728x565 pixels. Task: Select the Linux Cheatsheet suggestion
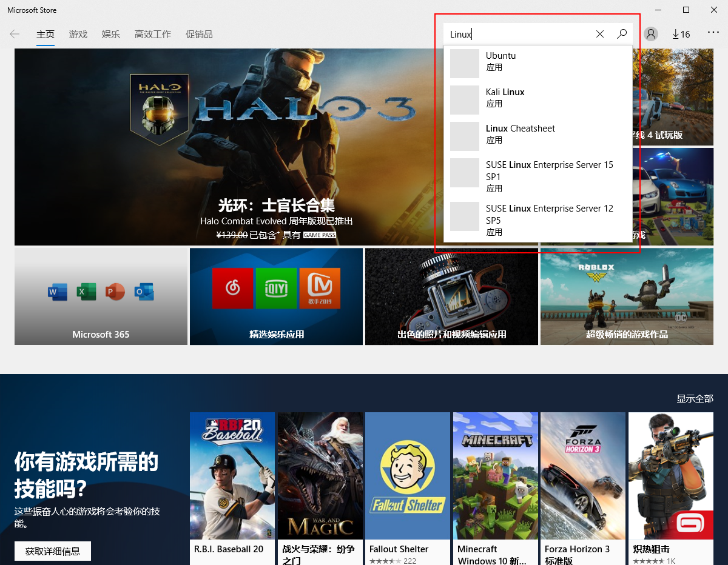pyautogui.click(x=538, y=136)
